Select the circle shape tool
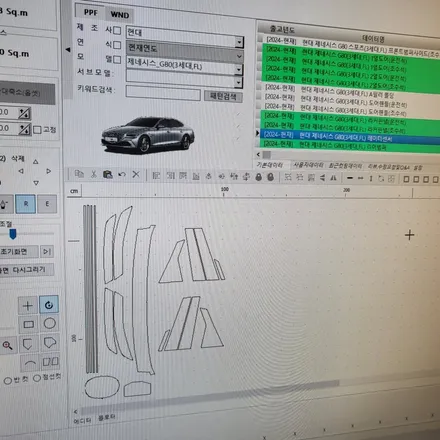The height and width of the screenshot is (440, 440). point(50,323)
